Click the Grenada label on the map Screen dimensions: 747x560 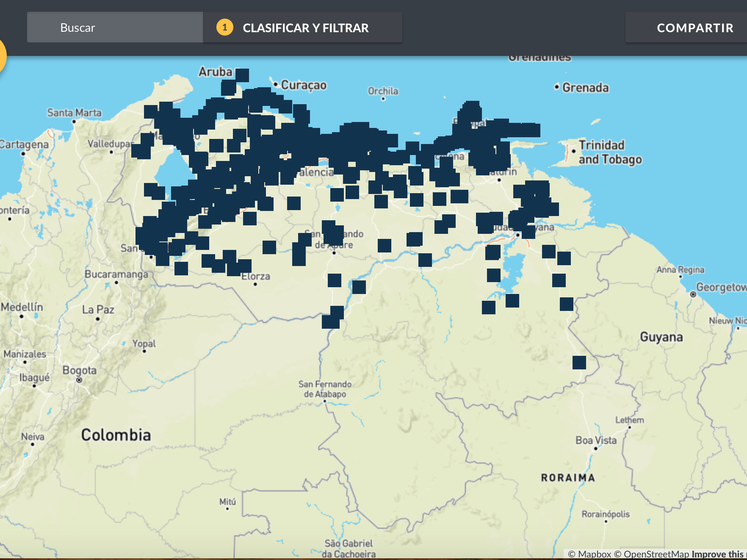tap(585, 88)
